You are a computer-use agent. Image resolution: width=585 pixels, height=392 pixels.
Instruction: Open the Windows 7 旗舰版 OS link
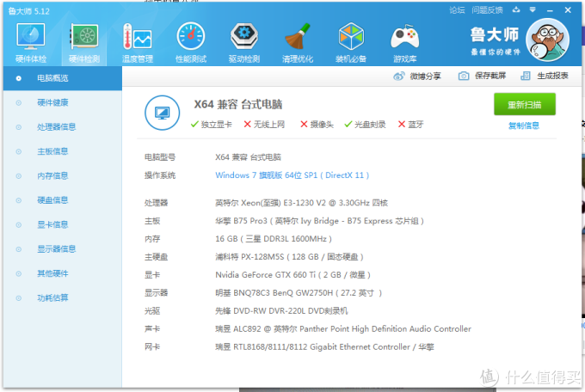point(292,175)
